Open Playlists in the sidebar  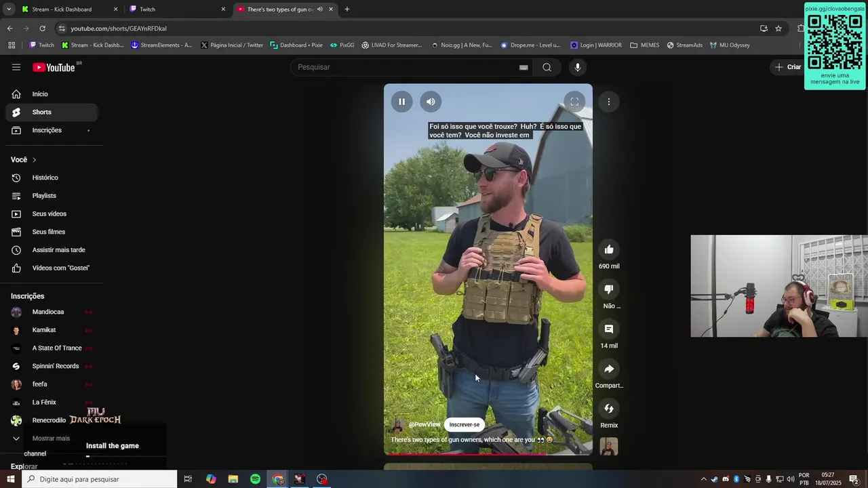point(52,196)
